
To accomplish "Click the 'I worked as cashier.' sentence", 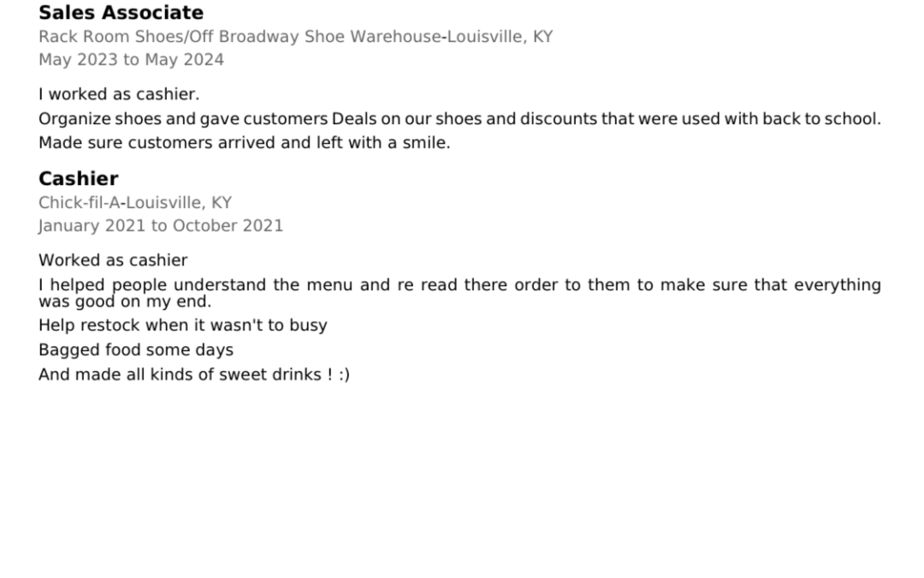I will click(118, 94).
